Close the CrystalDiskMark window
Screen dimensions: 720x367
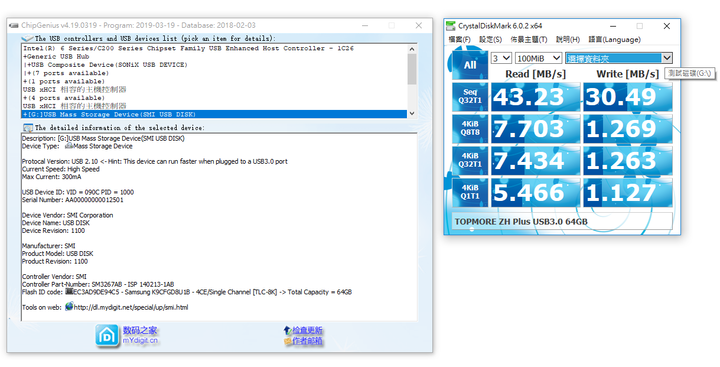[667, 26]
